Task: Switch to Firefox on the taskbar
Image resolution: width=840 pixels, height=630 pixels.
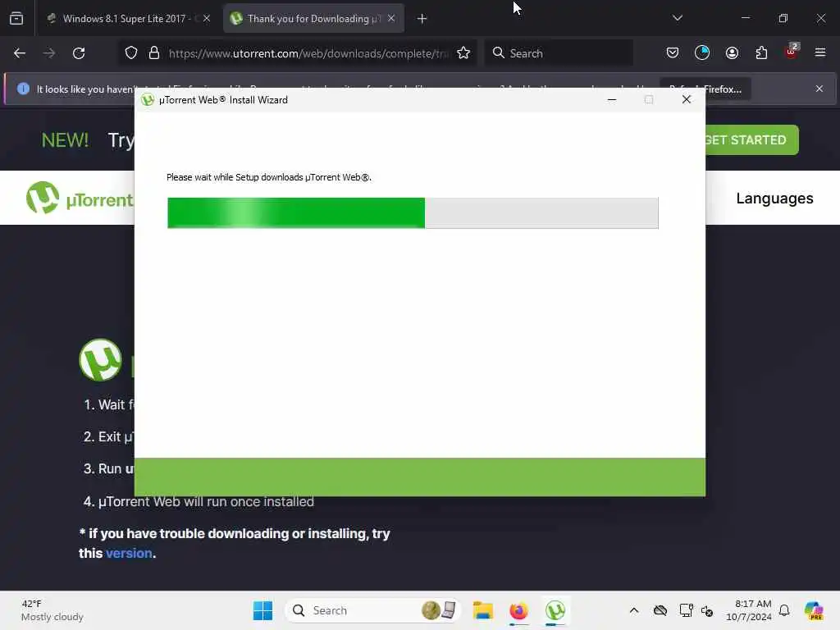Action: pyautogui.click(x=518, y=610)
